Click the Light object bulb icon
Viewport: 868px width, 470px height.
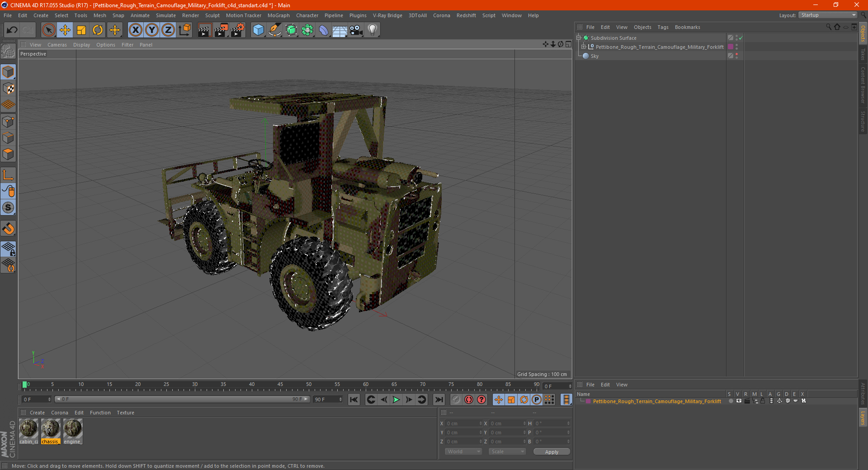click(x=373, y=30)
